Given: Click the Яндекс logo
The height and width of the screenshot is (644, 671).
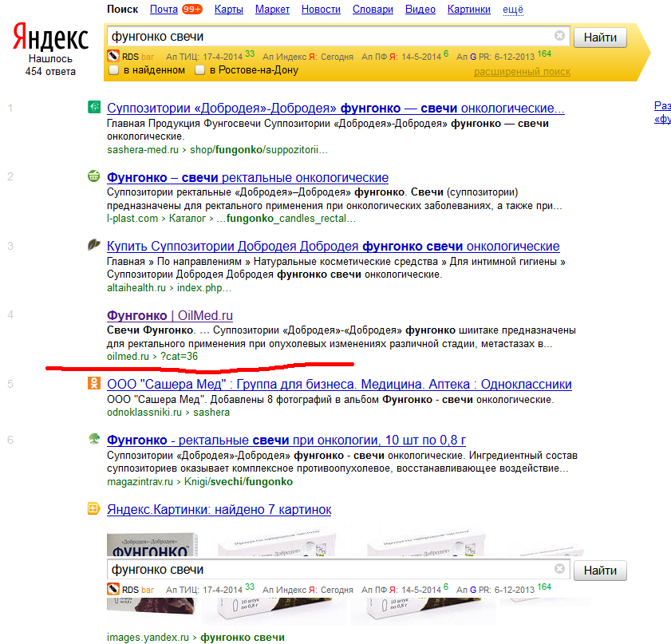Looking at the screenshot, I should click(x=50, y=38).
